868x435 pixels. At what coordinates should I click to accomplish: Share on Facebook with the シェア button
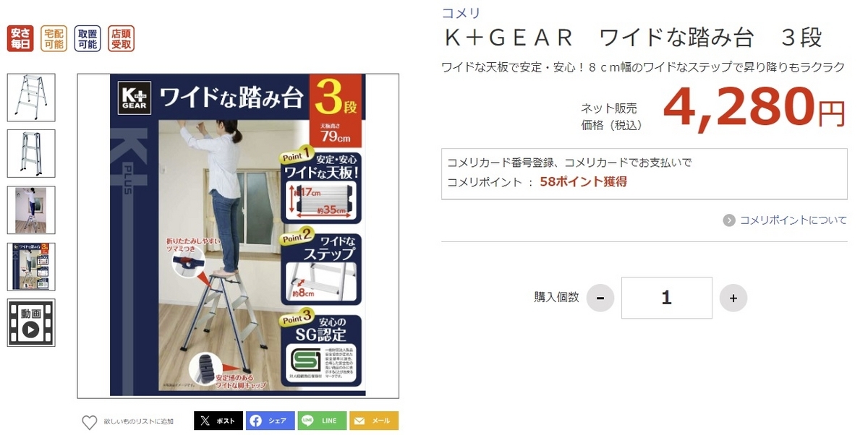[x=271, y=421]
